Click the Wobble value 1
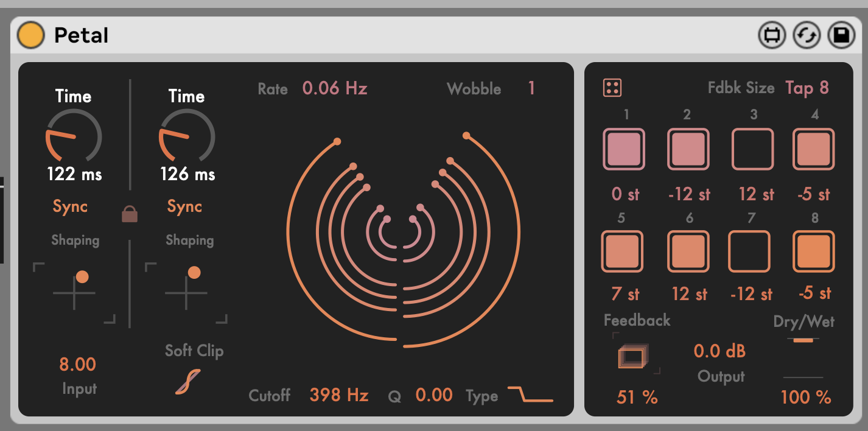This screenshot has width=868, height=431. point(531,89)
